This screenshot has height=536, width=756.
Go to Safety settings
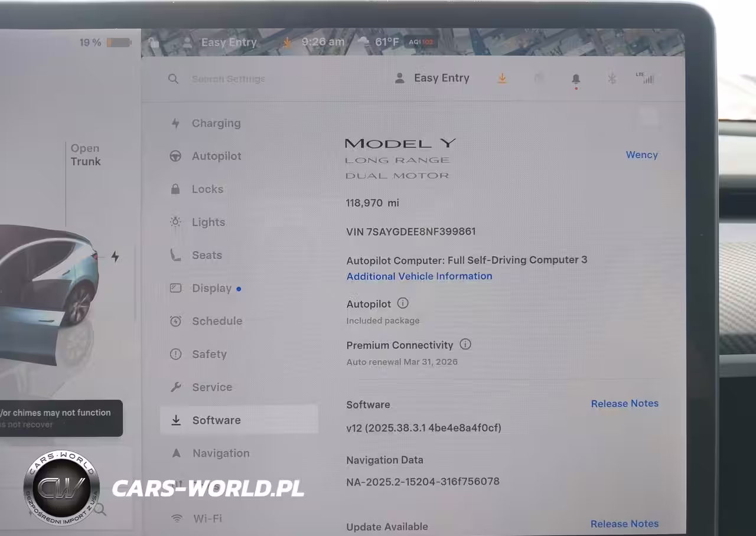[x=209, y=354]
